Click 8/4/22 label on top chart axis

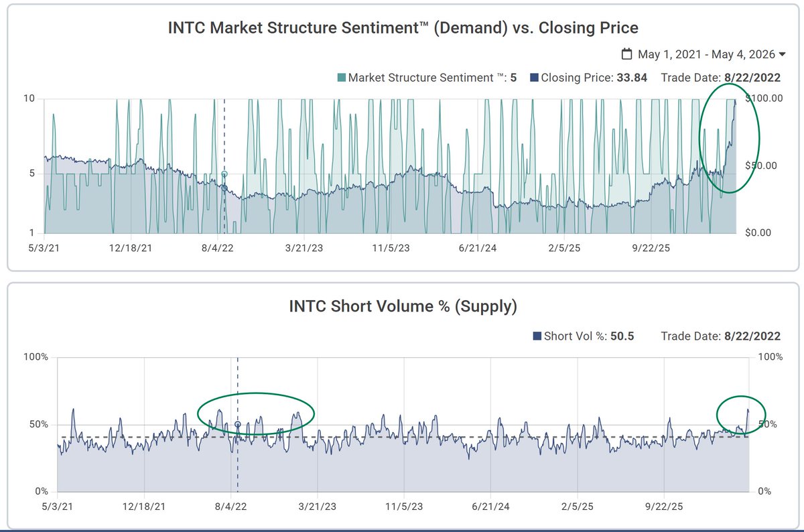coord(218,247)
